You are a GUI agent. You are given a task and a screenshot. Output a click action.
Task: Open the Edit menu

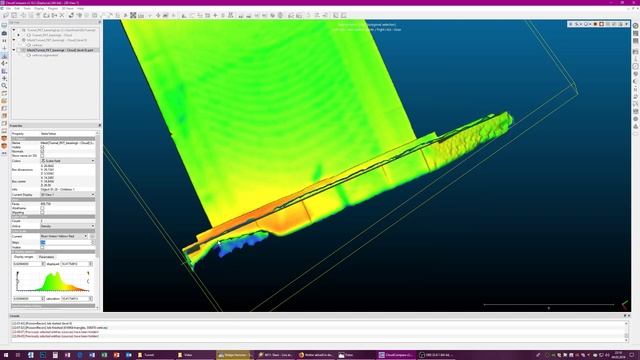coord(17,8)
